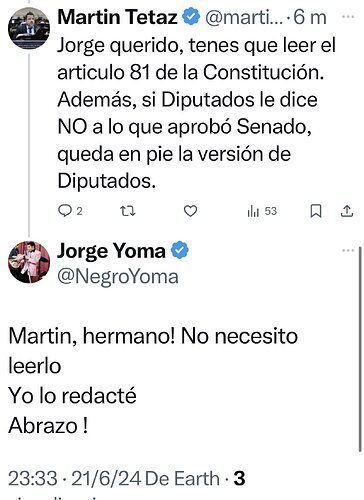Viewport: 364px width, 500px height.
Task: Open the @NegroYoma handle link
Action: (x=118, y=277)
